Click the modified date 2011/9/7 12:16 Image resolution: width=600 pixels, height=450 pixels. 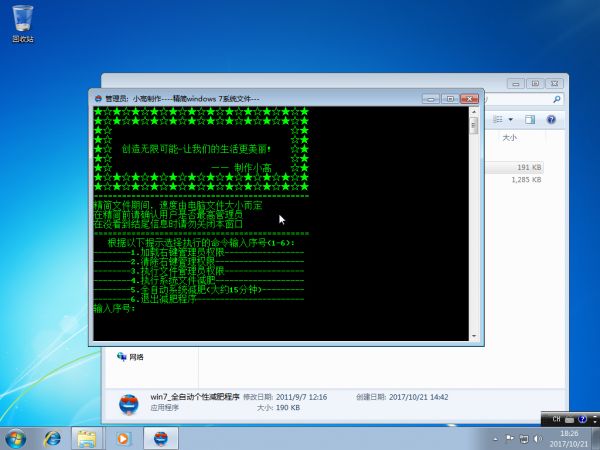(302, 397)
